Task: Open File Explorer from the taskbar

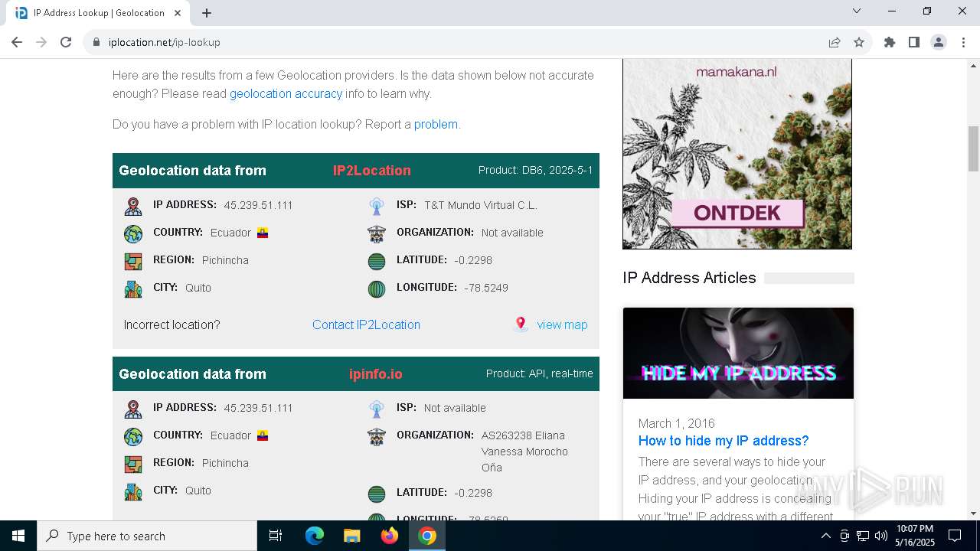Action: point(351,536)
